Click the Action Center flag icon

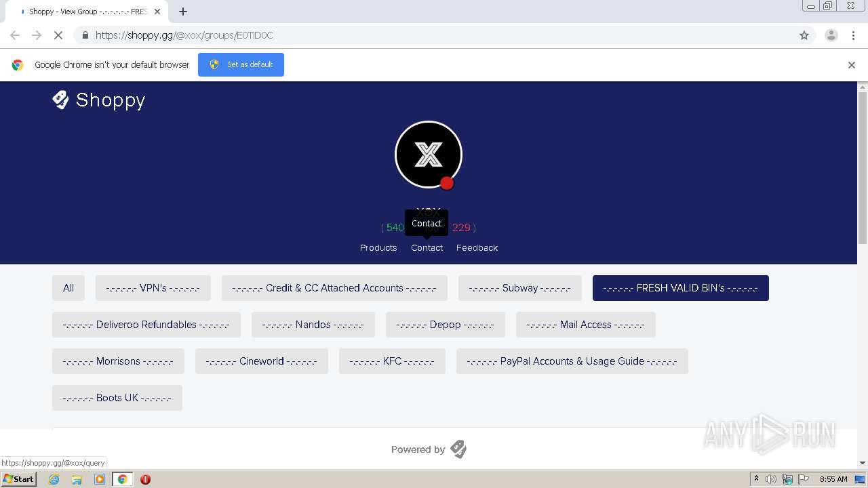click(804, 479)
